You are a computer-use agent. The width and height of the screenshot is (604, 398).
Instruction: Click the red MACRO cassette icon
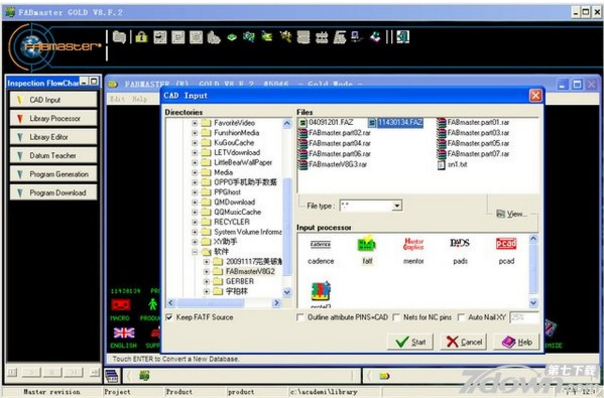tap(121, 305)
